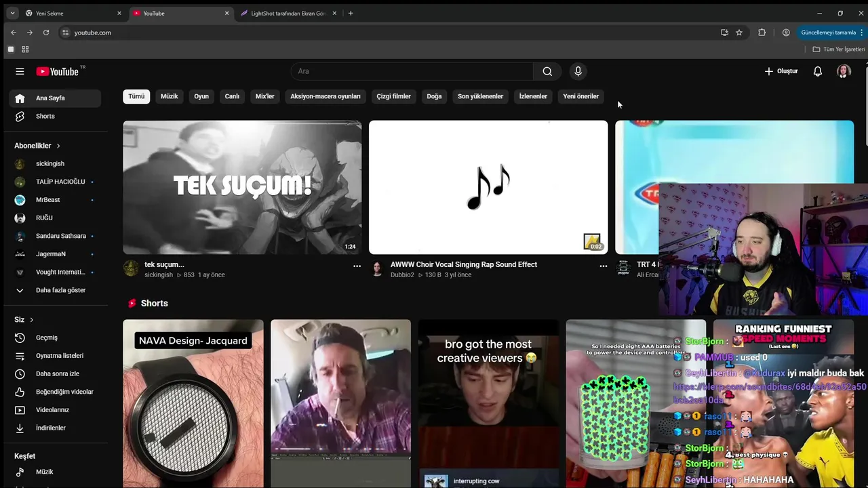The width and height of the screenshot is (868, 488).
Task: Open İndirilenler downloads
Action: coord(55,428)
